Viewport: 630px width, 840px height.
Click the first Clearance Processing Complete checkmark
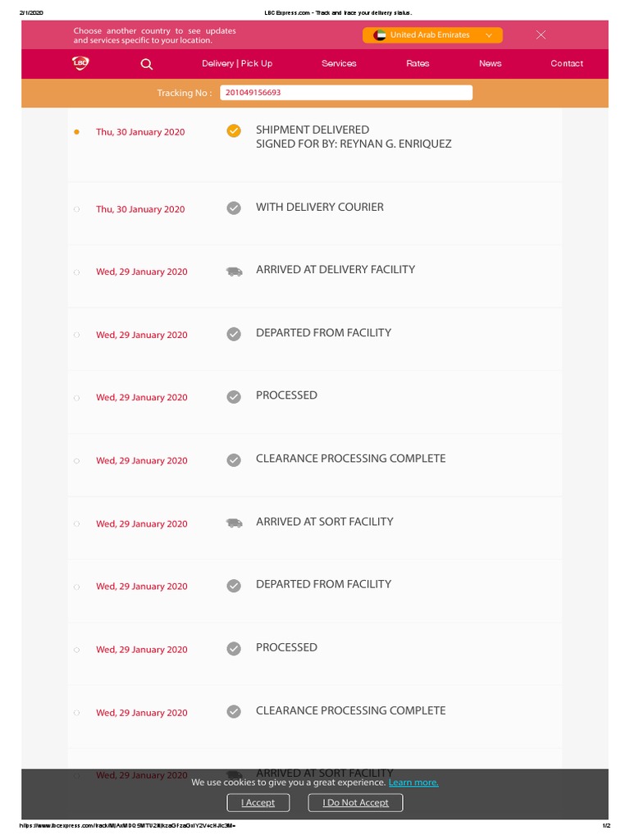234,460
